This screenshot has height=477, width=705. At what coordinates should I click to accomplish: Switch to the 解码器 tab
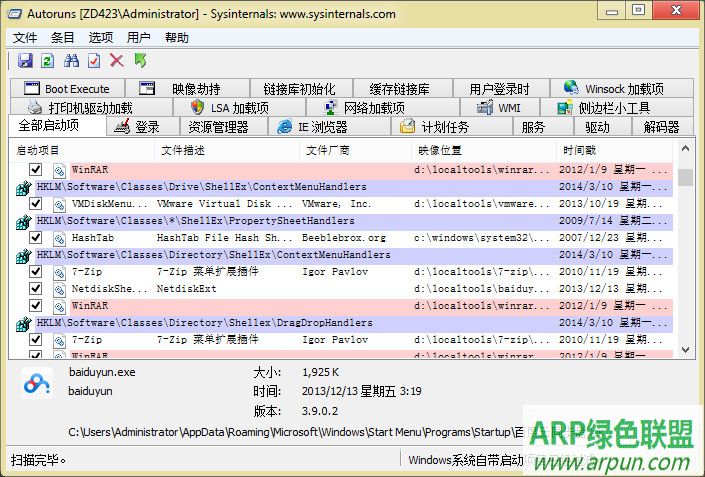(663, 127)
